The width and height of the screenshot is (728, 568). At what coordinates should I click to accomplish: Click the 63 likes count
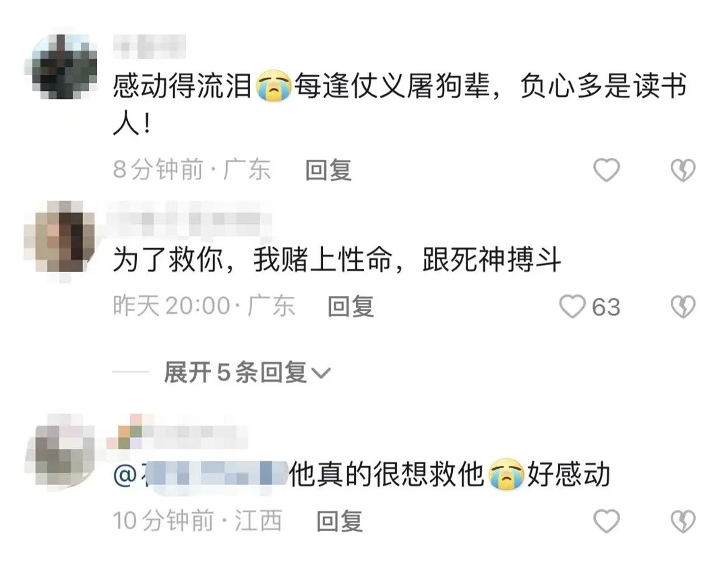click(606, 307)
